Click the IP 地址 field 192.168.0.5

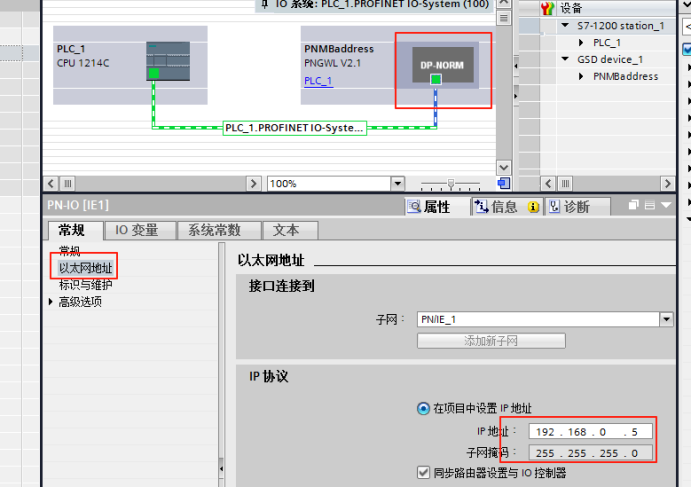point(590,432)
